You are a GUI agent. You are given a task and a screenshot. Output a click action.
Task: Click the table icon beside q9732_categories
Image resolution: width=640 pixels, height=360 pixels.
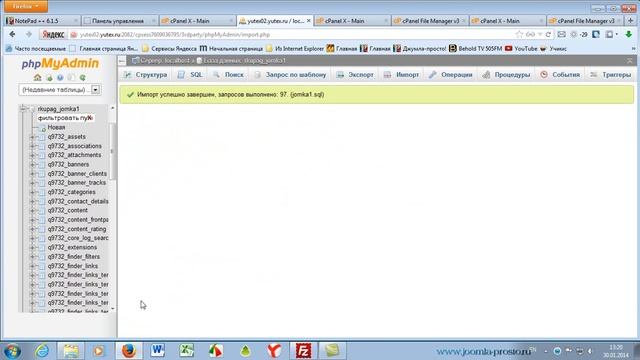[x=41, y=192]
